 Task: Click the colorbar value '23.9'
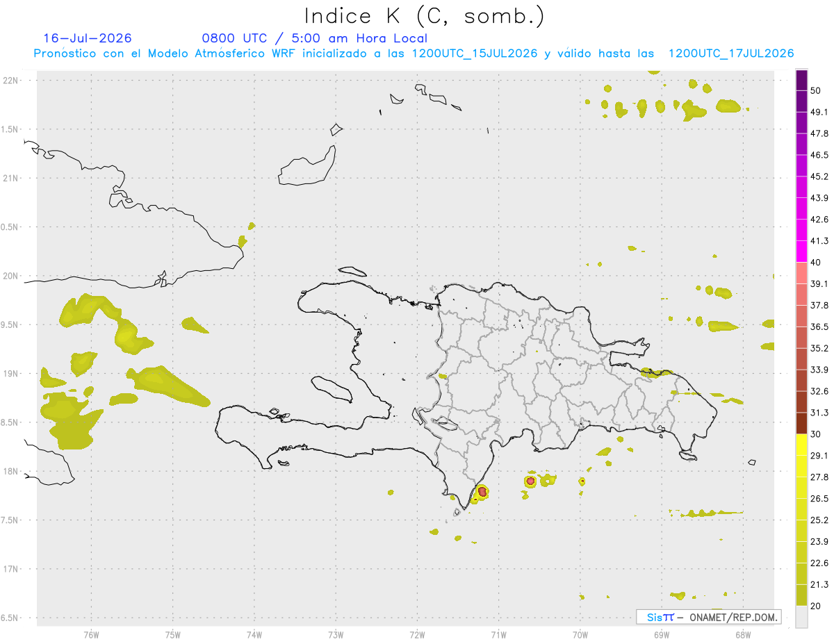(819, 542)
